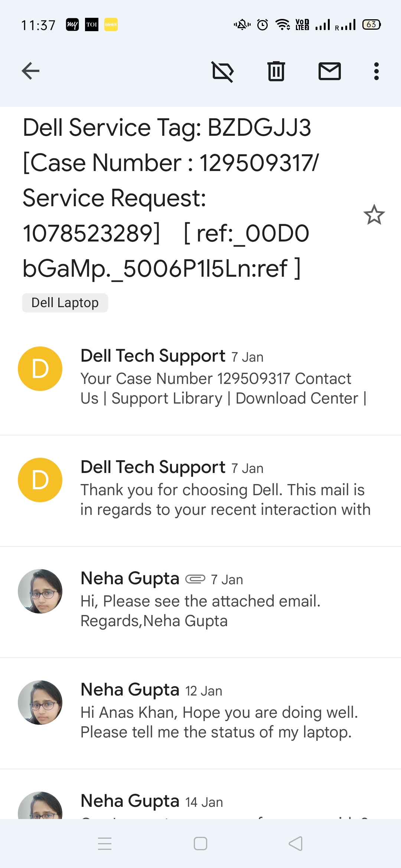Viewport: 401px width, 868px height.
Task: Tap Neha Gupta's profile photo on 7 Jan
Action: [x=40, y=591]
